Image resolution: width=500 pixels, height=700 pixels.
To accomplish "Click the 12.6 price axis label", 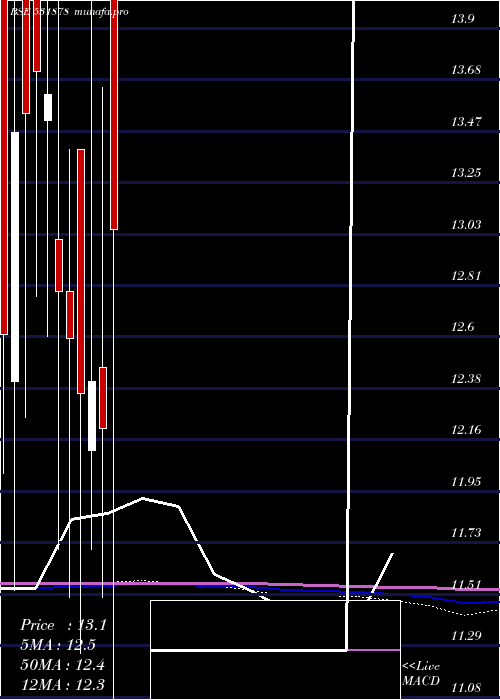I will point(462,327).
